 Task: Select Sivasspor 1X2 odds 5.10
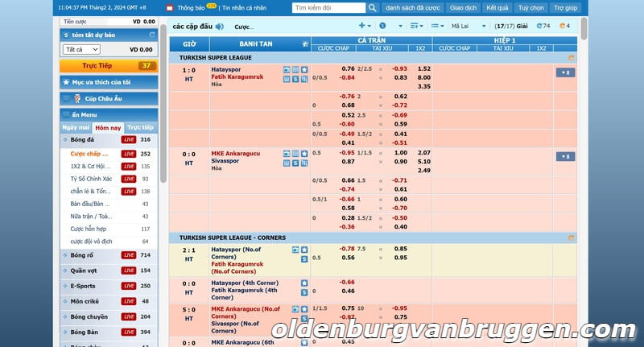424,162
